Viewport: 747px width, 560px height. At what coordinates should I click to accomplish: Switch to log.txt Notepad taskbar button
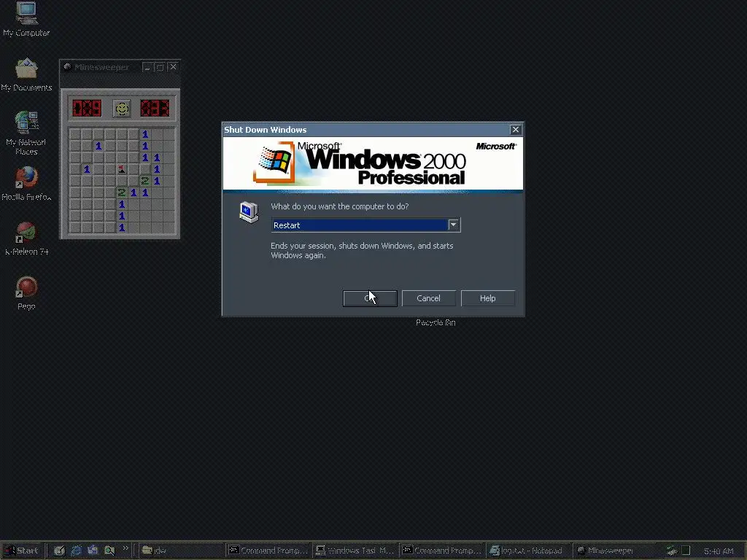528,551
